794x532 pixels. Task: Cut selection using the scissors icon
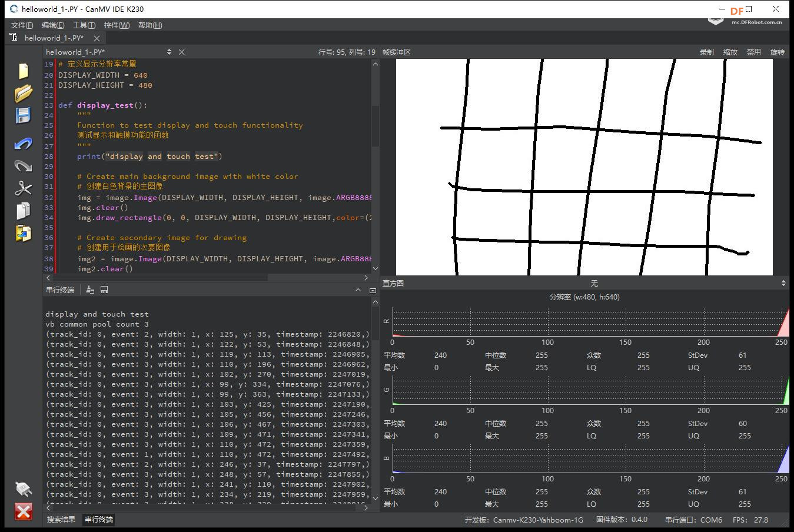(23, 188)
